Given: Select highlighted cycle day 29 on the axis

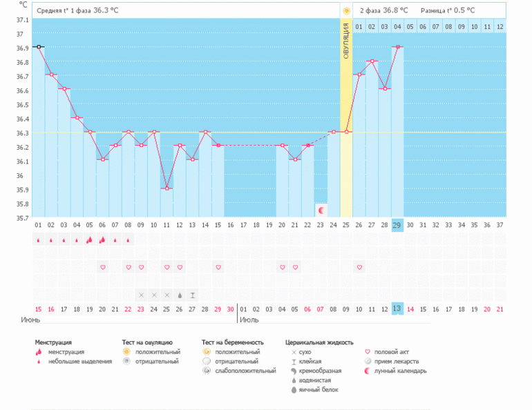Looking at the screenshot, I should point(397,225).
